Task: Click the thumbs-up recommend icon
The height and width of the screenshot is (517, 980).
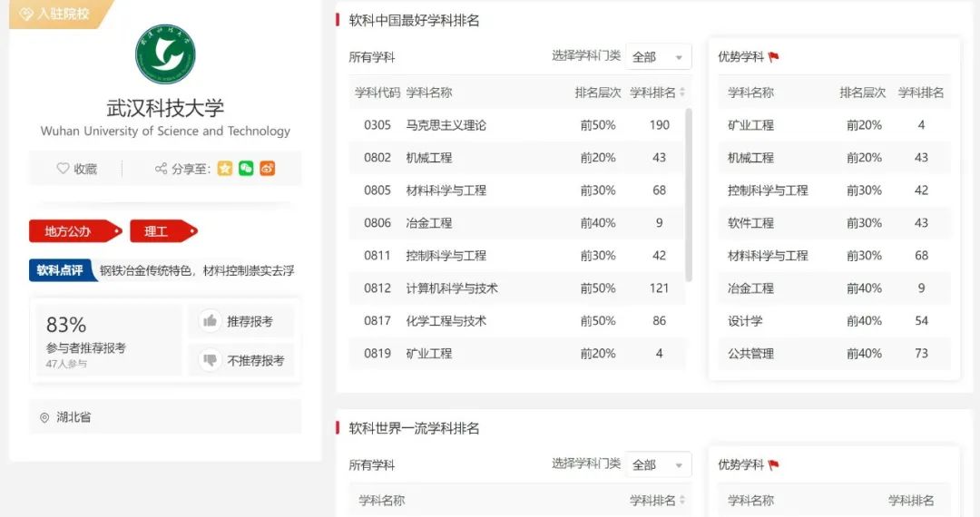Action: coord(210,321)
